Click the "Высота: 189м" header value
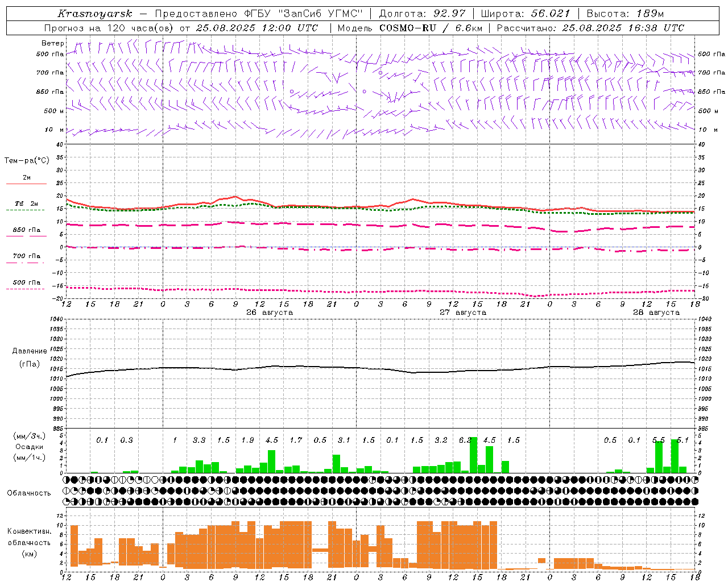This screenshot has width=728, height=582. coord(625,14)
